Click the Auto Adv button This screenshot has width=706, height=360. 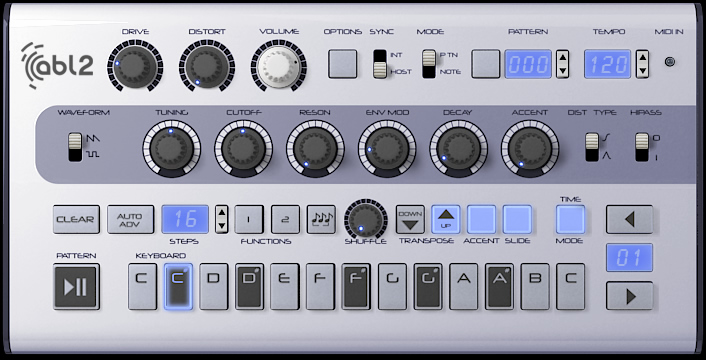[130, 219]
